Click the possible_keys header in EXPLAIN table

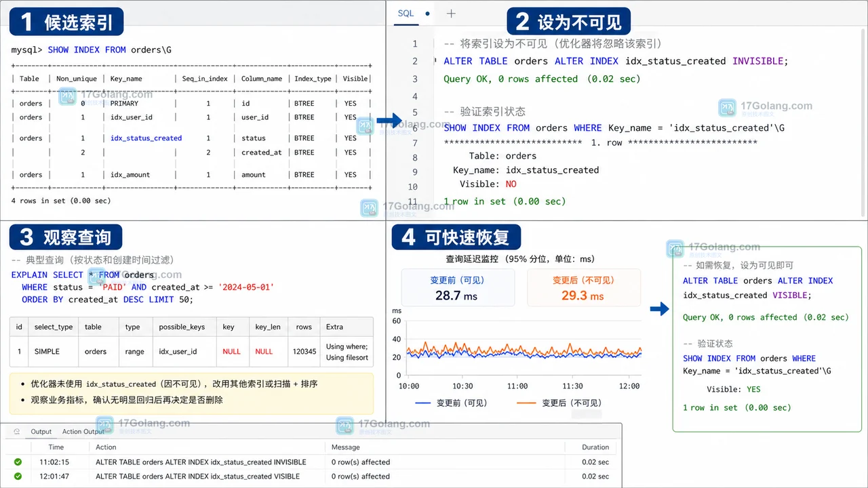[182, 327]
